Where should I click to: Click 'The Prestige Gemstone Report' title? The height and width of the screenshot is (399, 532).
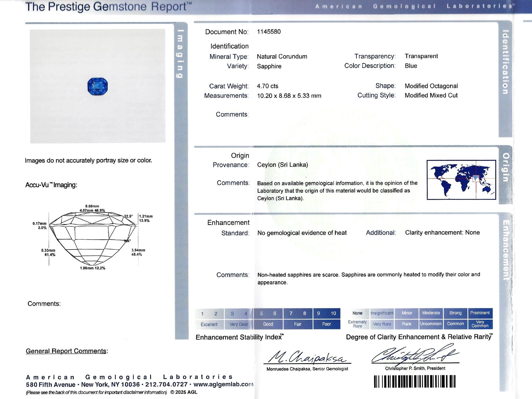109,7
